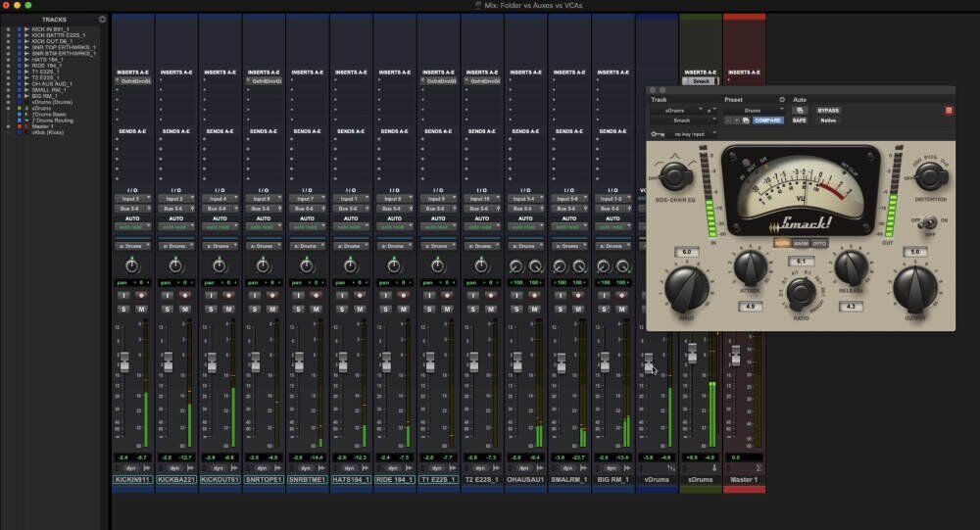The height and width of the screenshot is (530, 980).
Task: Solo the SNRBTME1 channel
Action: click(298, 310)
